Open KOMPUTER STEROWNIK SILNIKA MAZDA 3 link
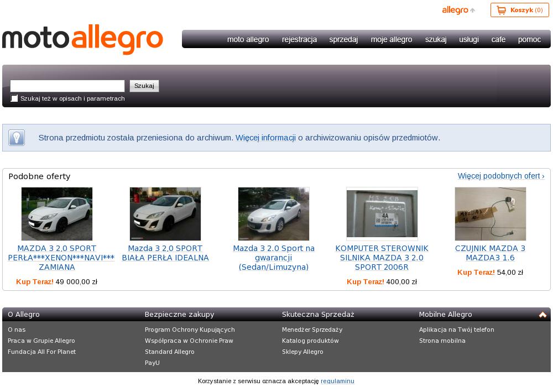The width and height of the screenshot is (553, 392). tap(382, 258)
